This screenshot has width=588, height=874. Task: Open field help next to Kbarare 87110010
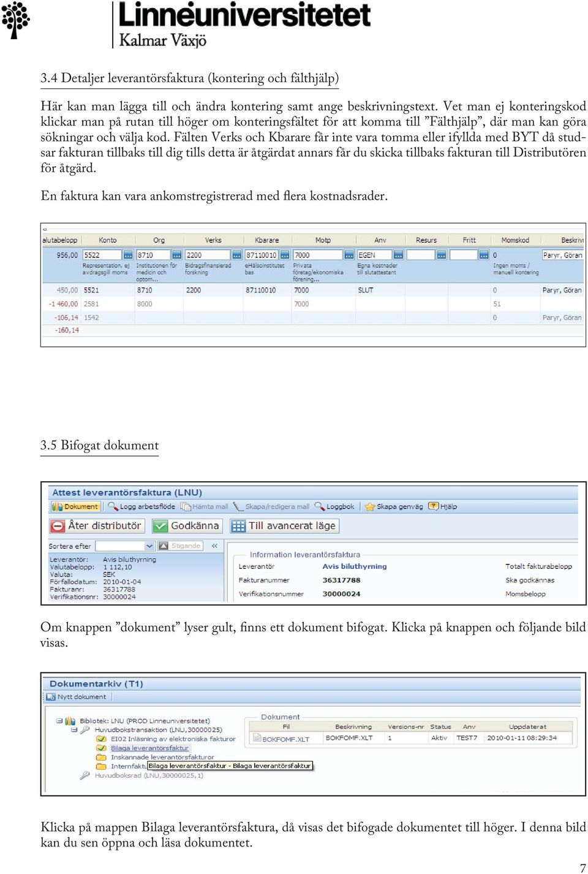[x=285, y=255]
